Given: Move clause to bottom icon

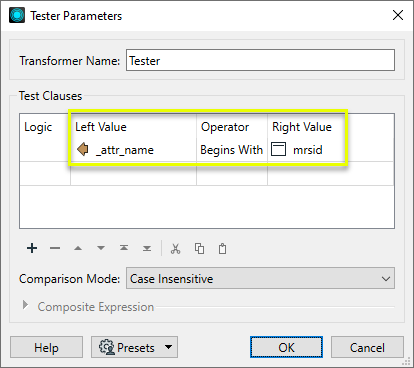Looking at the screenshot, I should click(147, 248).
